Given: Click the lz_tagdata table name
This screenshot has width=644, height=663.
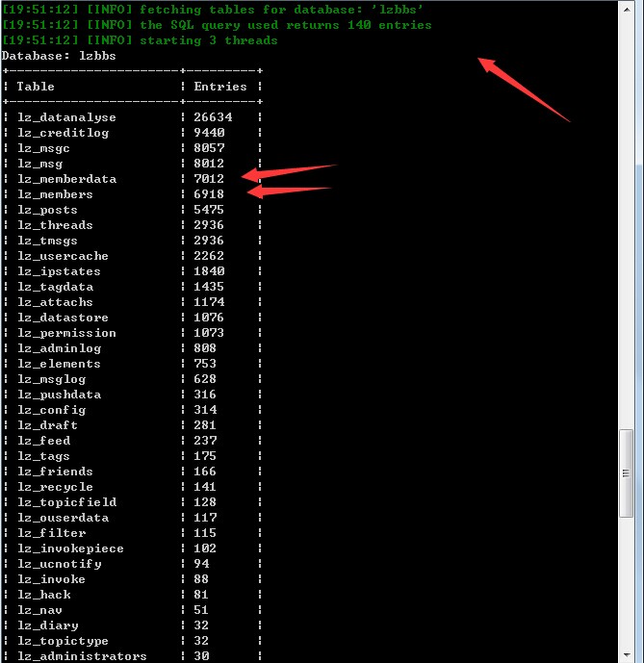Looking at the screenshot, I should point(55,287).
